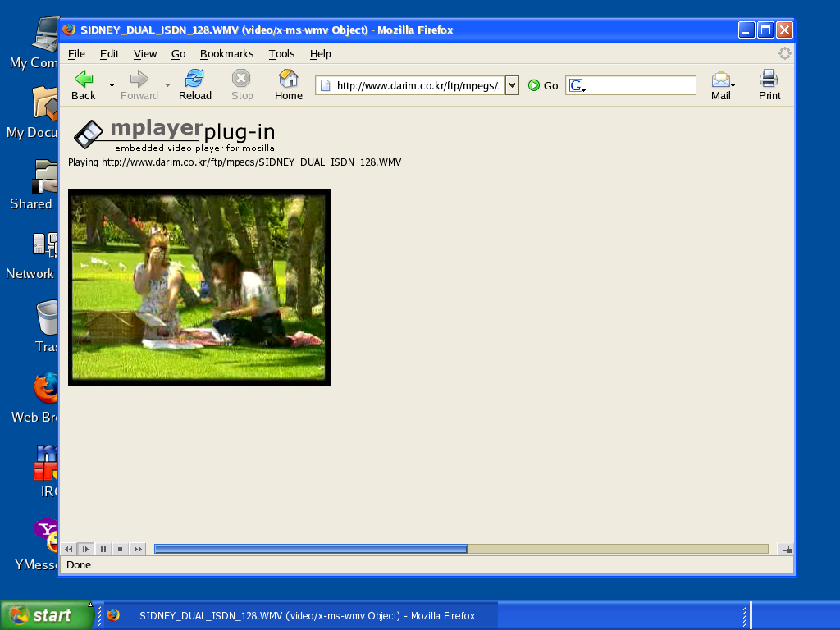Click the Done status bar text
This screenshot has width=840, height=630.
[x=79, y=564]
